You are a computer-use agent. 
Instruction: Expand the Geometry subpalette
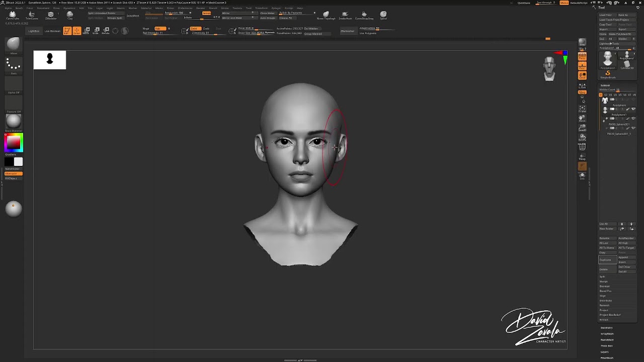pyautogui.click(x=606, y=328)
